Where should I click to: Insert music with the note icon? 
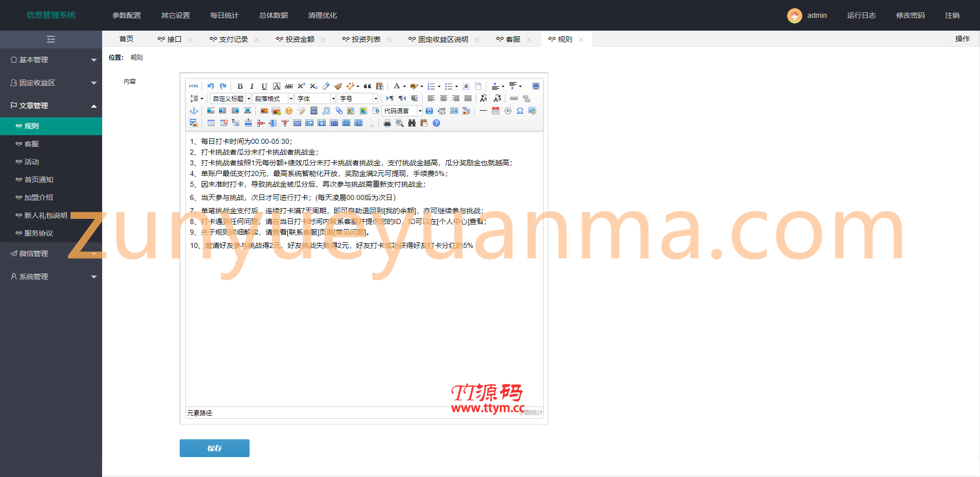tap(326, 111)
